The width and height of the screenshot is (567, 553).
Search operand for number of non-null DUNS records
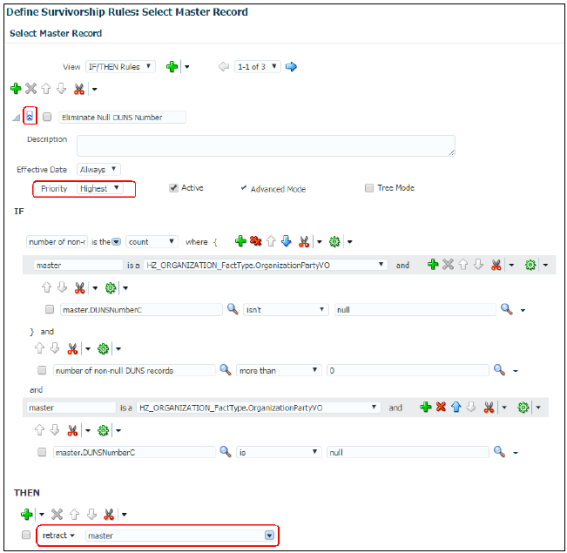(225, 370)
